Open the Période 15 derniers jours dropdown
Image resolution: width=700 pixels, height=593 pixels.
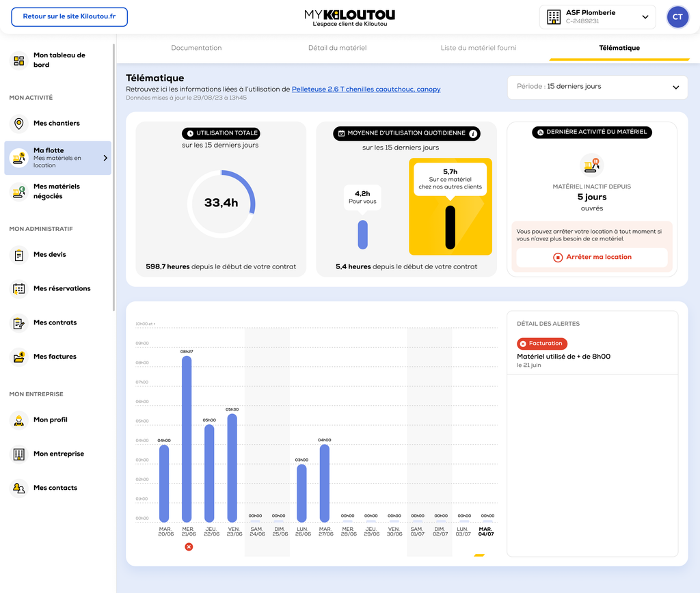[x=598, y=87]
